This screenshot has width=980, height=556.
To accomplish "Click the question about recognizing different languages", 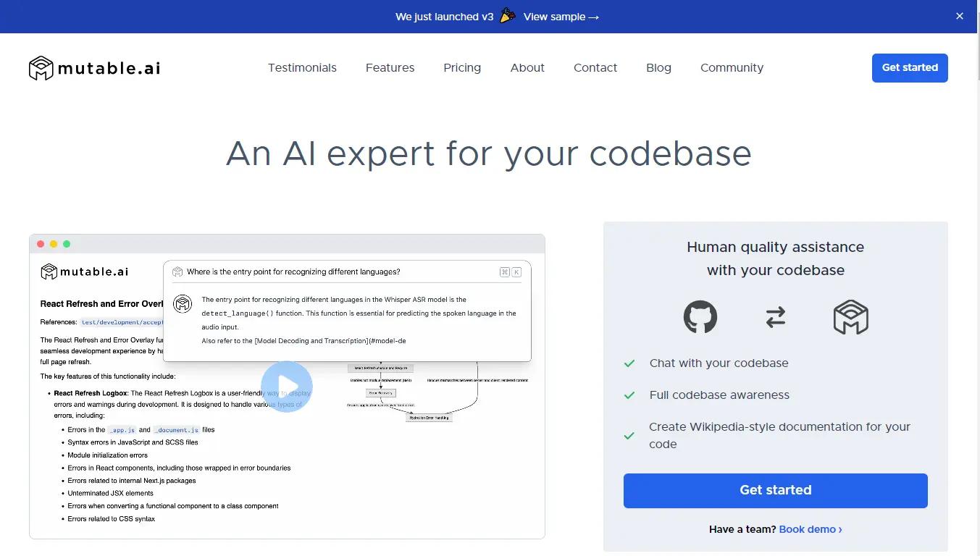I will 293,272.
